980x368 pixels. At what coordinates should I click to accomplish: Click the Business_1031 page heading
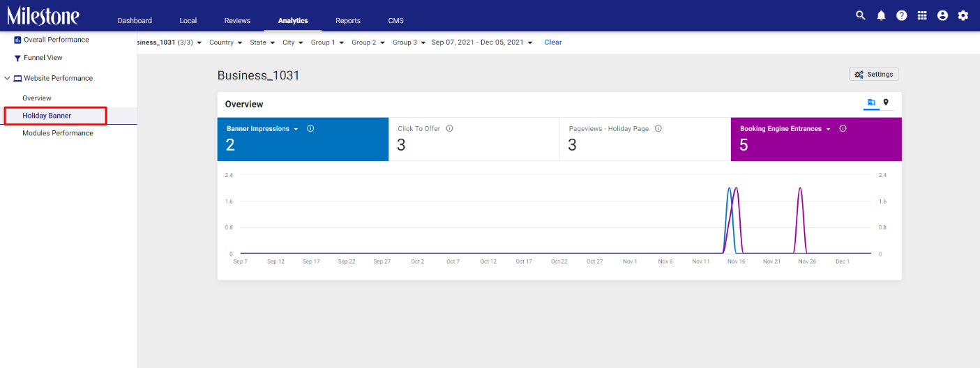[x=259, y=75]
